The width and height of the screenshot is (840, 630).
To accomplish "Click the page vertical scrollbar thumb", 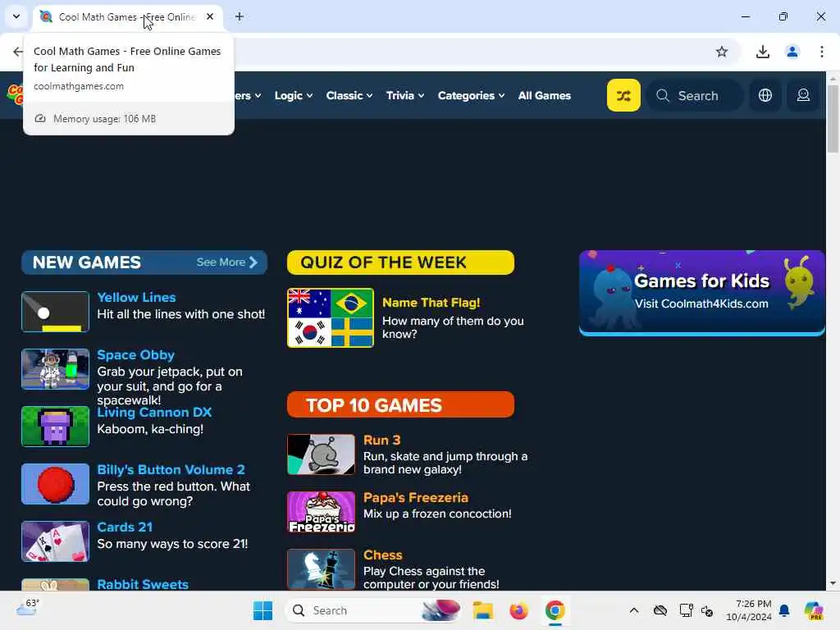I will [833, 118].
